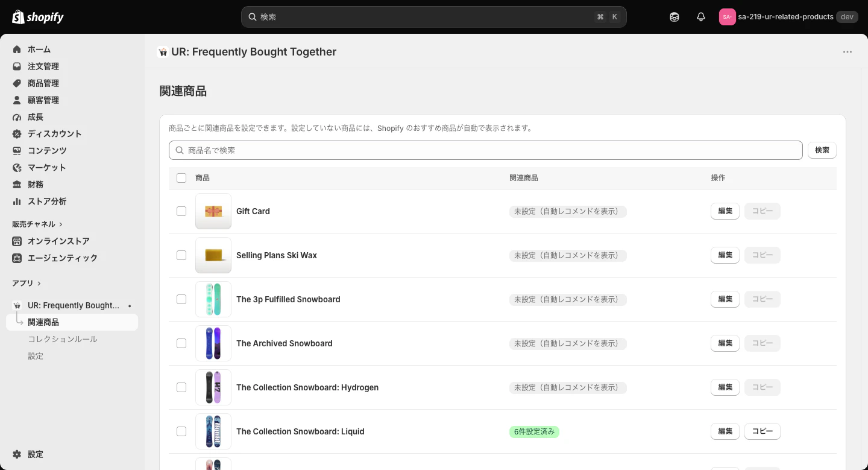Click the content (コンテンツ) icon
The image size is (868, 470).
pyautogui.click(x=17, y=151)
